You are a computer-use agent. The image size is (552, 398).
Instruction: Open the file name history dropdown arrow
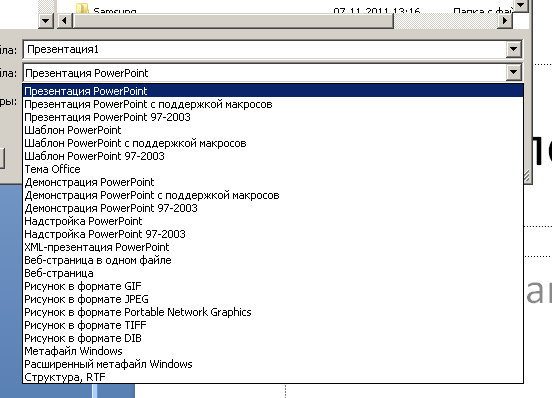point(513,49)
